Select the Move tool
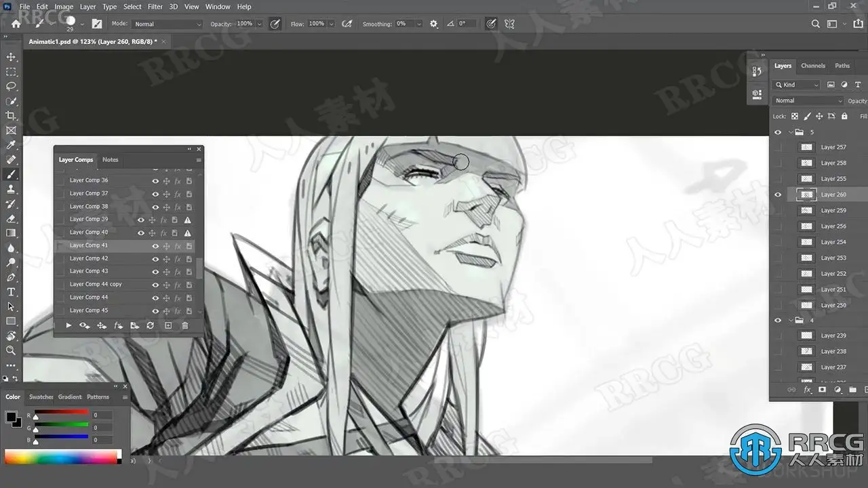This screenshot has height=488, width=868. [x=11, y=57]
